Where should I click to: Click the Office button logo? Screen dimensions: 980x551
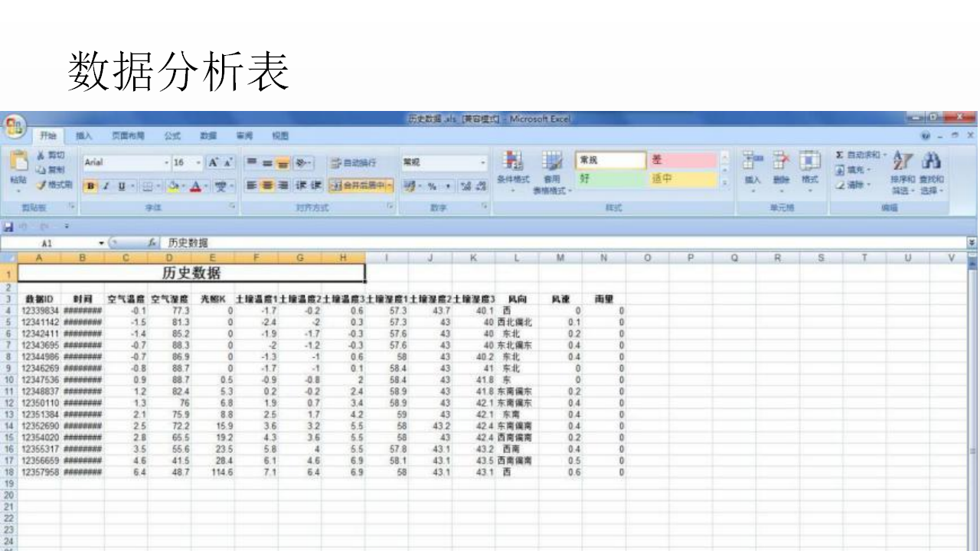tap(14, 126)
